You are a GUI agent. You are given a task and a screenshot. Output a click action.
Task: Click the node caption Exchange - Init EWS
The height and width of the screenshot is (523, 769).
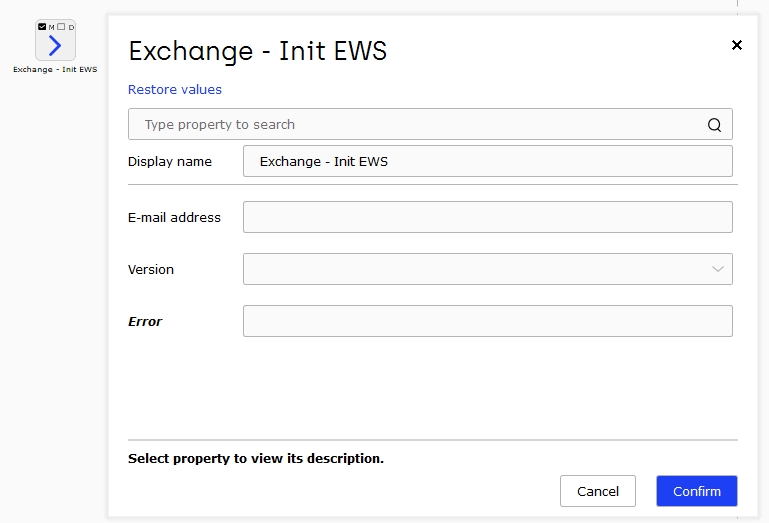pos(55,69)
